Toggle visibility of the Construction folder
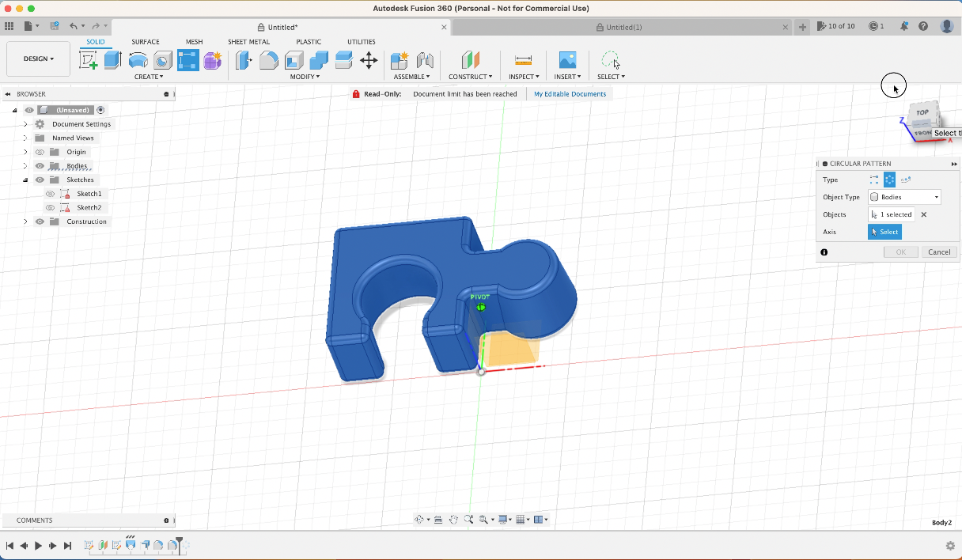962x560 pixels. pyautogui.click(x=40, y=221)
